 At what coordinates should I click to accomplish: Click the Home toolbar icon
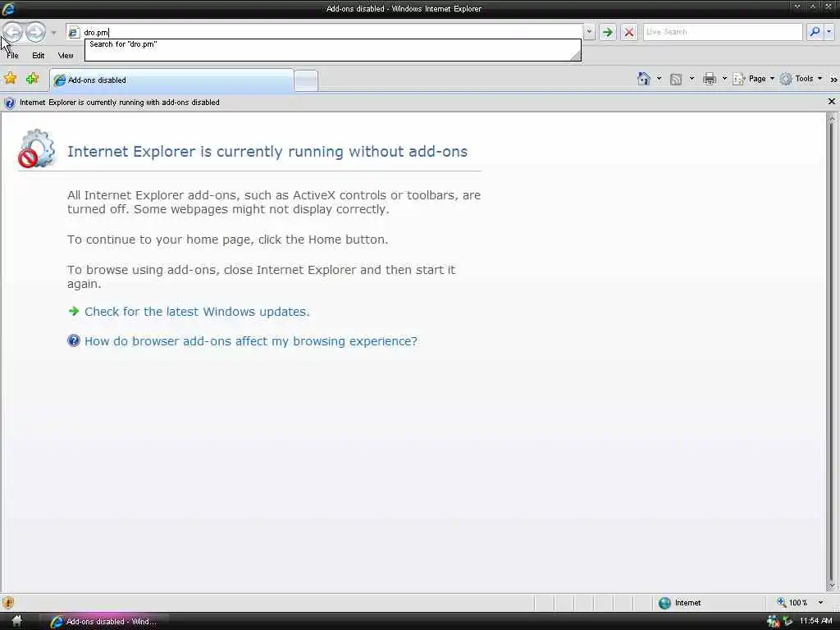coord(644,79)
